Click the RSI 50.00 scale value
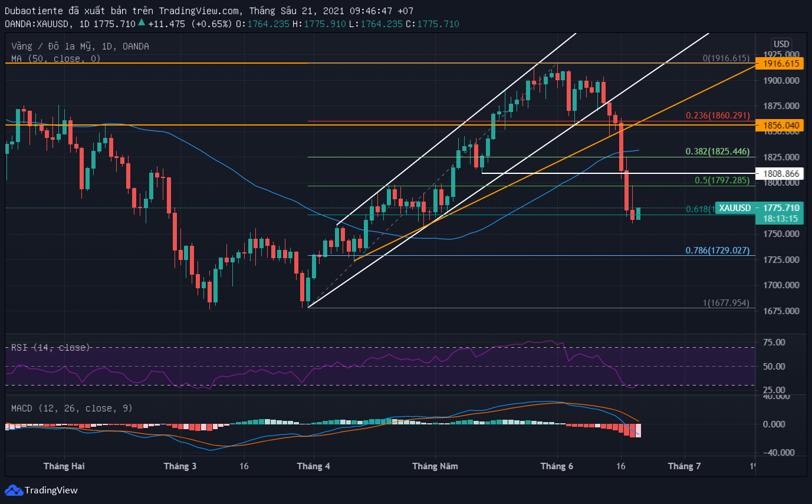Image resolution: width=812 pixels, height=504 pixels. click(774, 367)
